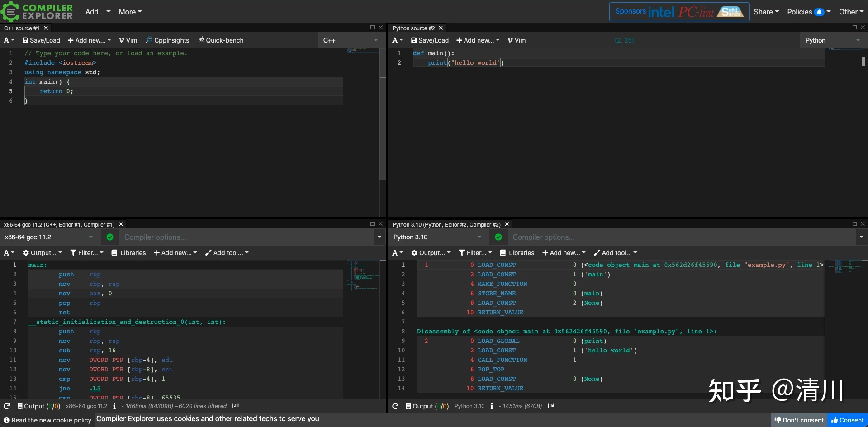Viewport: 868px width, 427px height.
Task: Open the More top menu
Action: pyautogui.click(x=130, y=12)
